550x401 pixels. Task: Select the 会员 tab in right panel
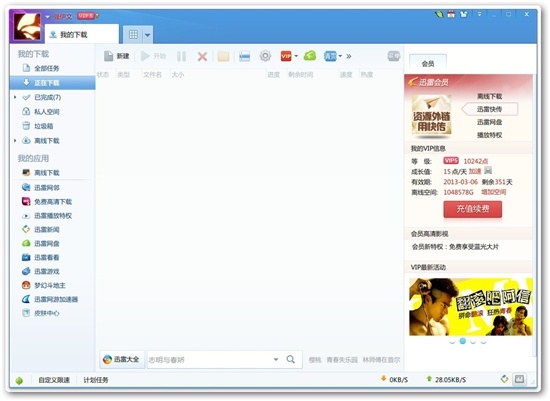428,64
